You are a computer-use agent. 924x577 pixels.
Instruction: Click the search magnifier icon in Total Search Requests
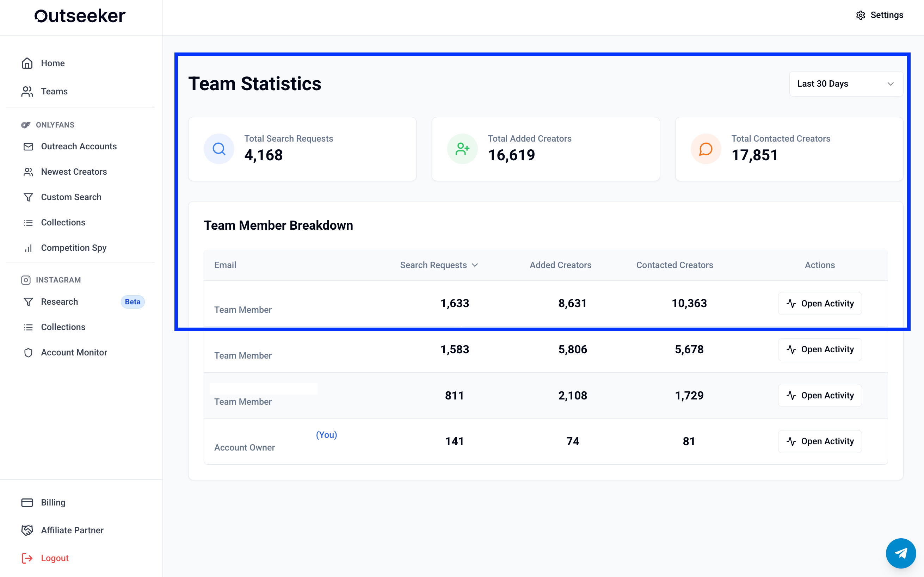[x=219, y=149]
